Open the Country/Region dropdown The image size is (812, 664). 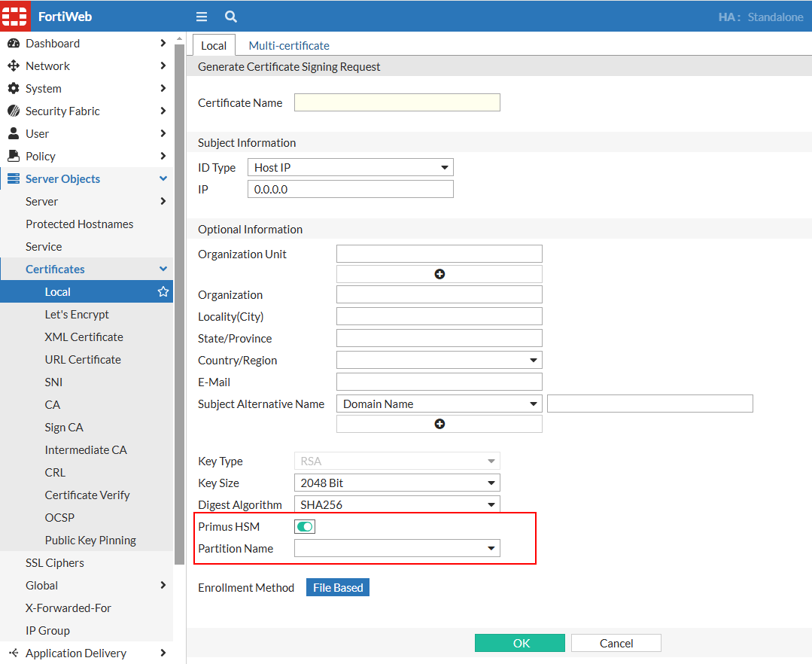click(x=439, y=361)
